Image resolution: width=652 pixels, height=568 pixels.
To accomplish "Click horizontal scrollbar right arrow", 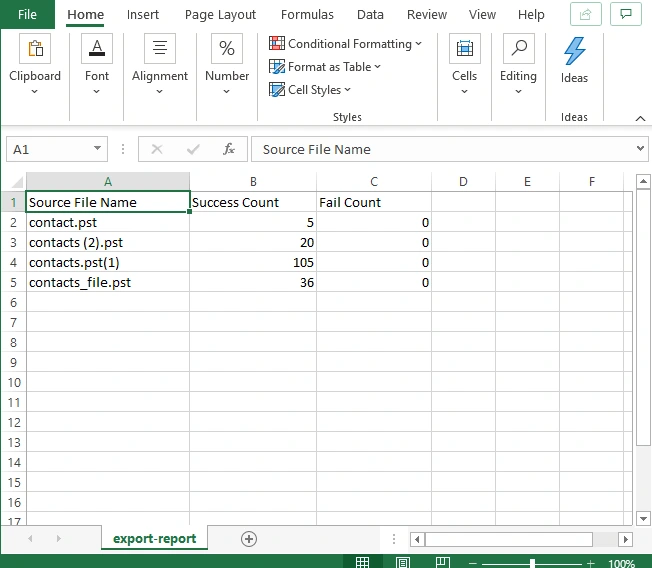I will click(625, 539).
